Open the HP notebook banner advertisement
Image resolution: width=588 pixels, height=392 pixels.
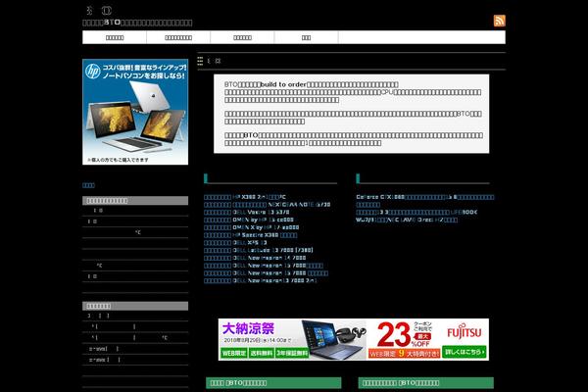135,112
